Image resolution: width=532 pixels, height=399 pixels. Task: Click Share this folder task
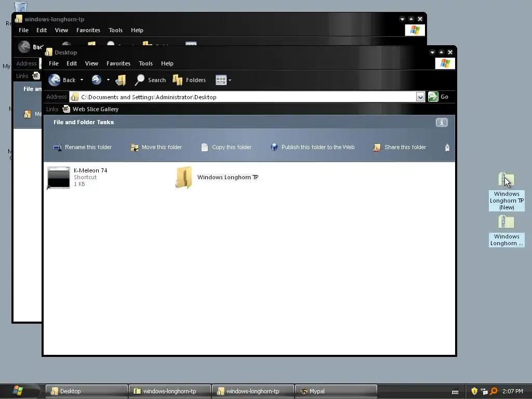click(400, 147)
